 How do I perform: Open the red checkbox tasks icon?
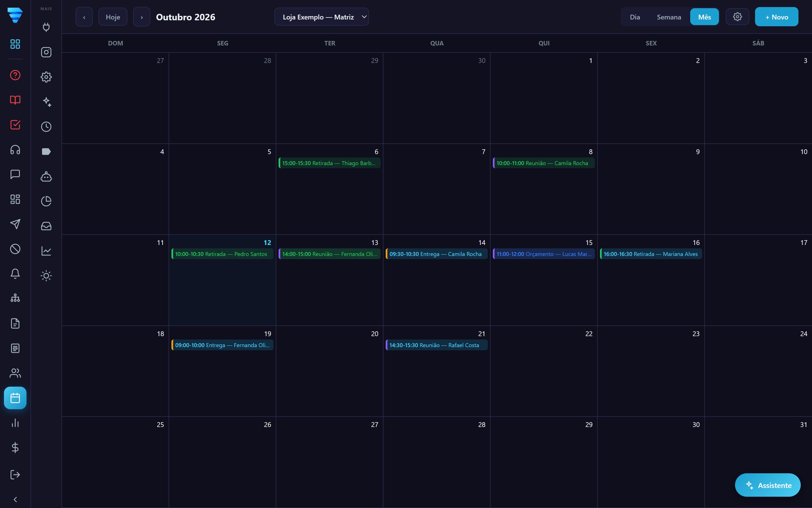click(15, 125)
